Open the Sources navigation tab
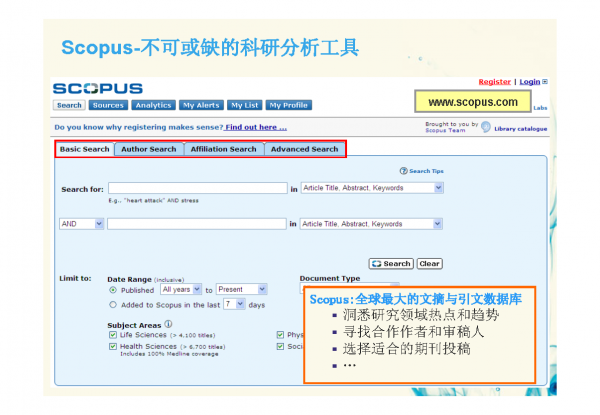Image resolution: width=600 pixels, height=415 pixels. (x=108, y=105)
